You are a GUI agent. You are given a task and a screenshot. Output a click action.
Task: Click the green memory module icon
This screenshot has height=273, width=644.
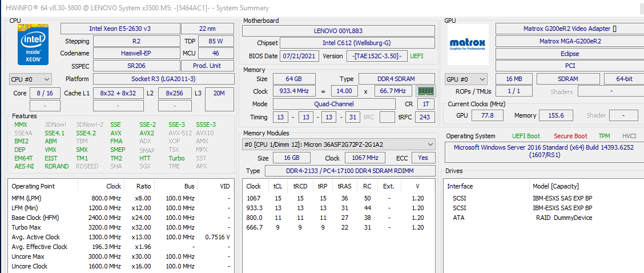tap(425, 91)
